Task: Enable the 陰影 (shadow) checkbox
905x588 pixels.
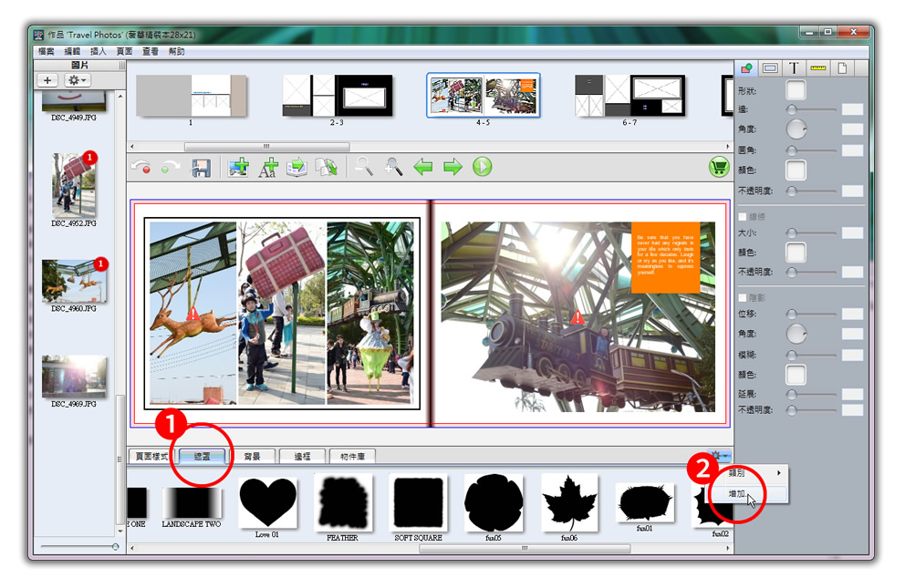Action: pyautogui.click(x=743, y=297)
